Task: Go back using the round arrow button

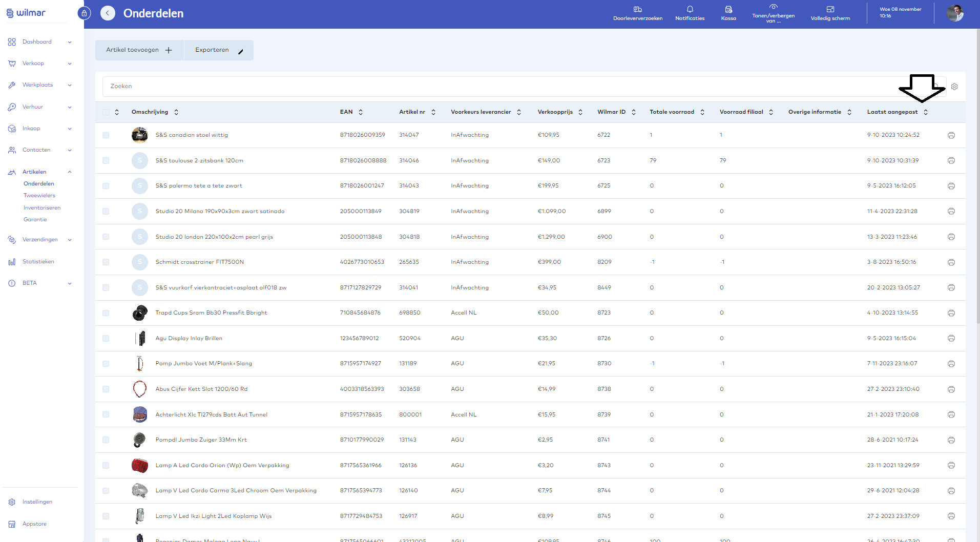Action: click(108, 13)
